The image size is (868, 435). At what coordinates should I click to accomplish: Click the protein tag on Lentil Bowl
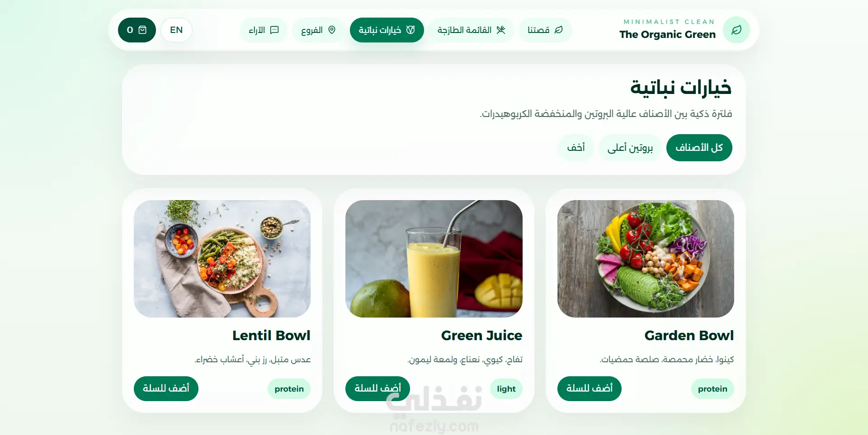pos(289,389)
